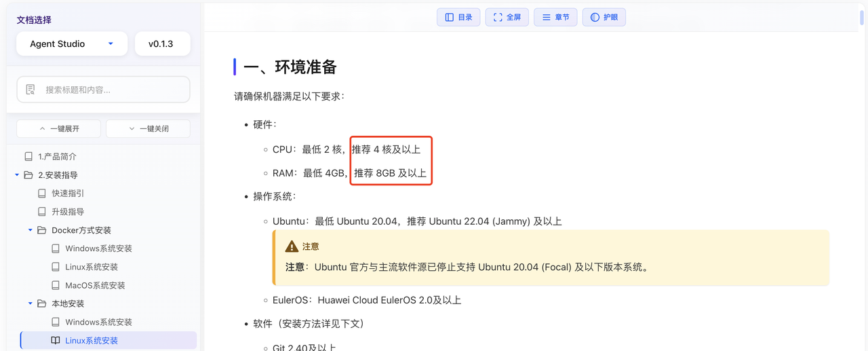The height and width of the screenshot is (351, 868).
Task: Select the 2.安装指导 folder
Action: click(58, 175)
